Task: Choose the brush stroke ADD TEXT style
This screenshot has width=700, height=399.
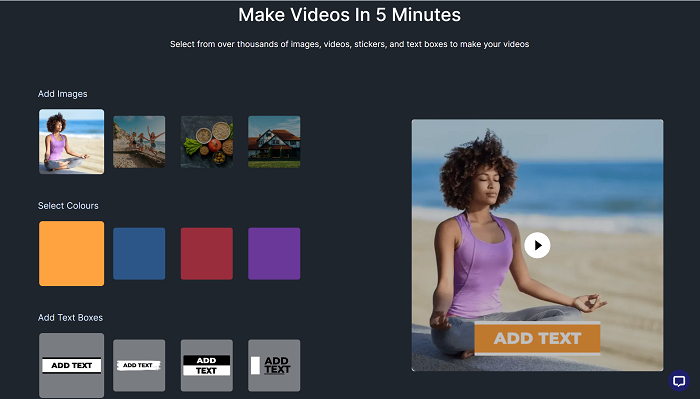Action: click(139, 365)
